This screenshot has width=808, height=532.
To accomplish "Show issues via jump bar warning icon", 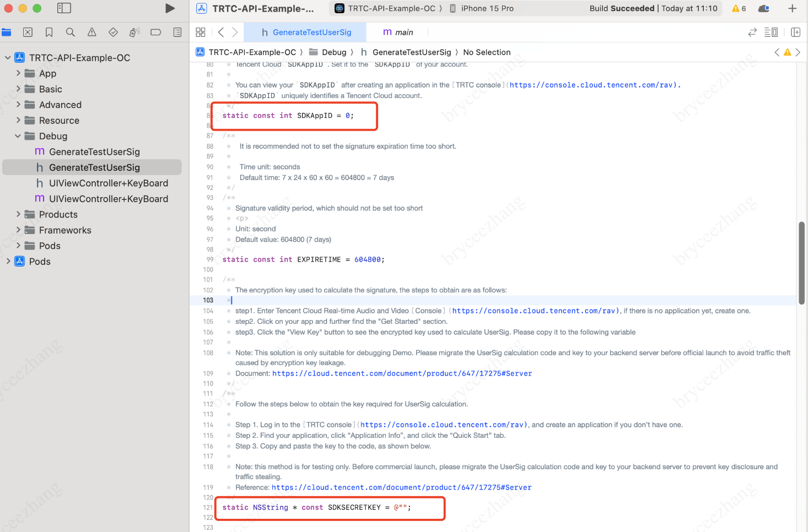I will 788,52.
